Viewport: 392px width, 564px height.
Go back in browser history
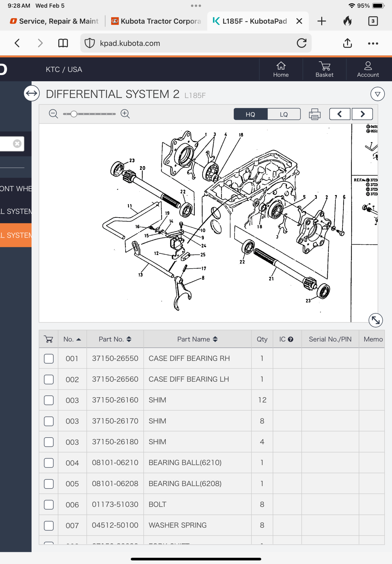(17, 43)
